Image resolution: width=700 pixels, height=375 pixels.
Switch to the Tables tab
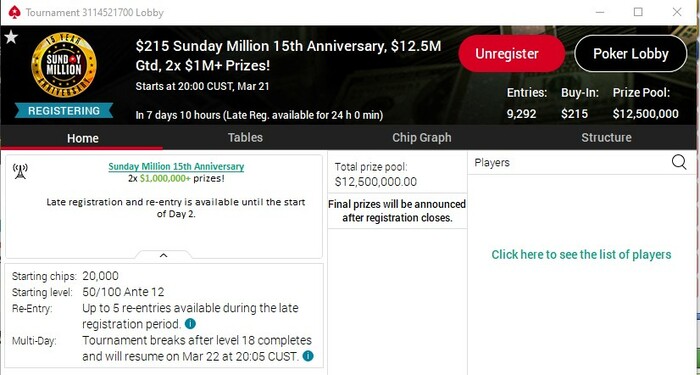pos(245,138)
